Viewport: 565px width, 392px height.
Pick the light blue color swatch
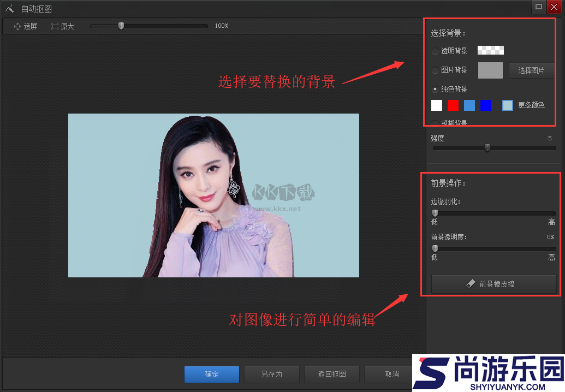click(469, 105)
